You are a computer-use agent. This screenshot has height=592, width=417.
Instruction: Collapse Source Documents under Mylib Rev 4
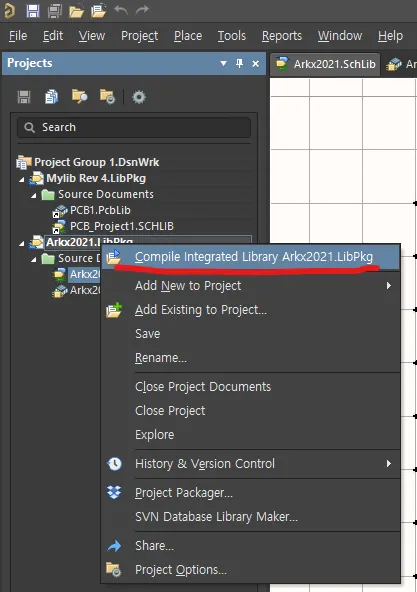34,195
